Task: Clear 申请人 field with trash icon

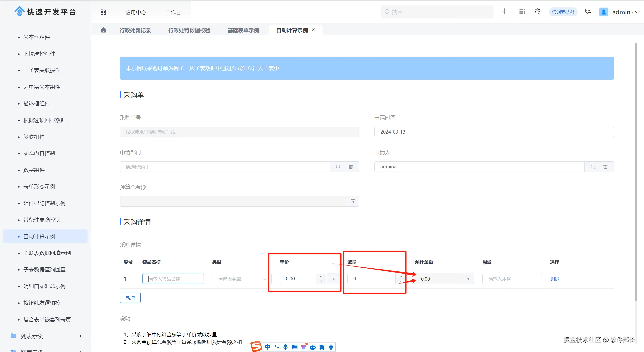Action: point(605,167)
